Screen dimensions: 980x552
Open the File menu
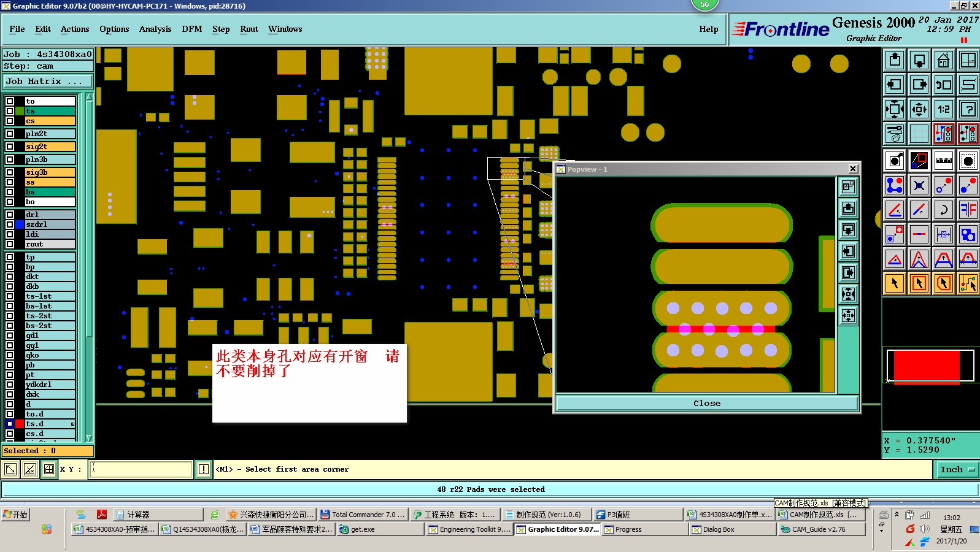point(17,29)
